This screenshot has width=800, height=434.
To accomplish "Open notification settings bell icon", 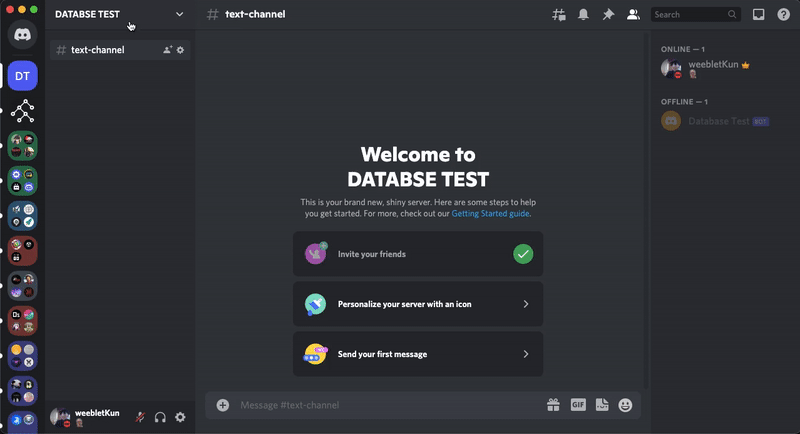I will pyautogui.click(x=583, y=14).
